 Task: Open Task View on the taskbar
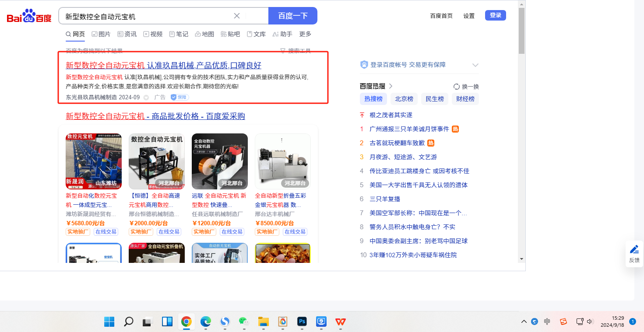point(148,322)
